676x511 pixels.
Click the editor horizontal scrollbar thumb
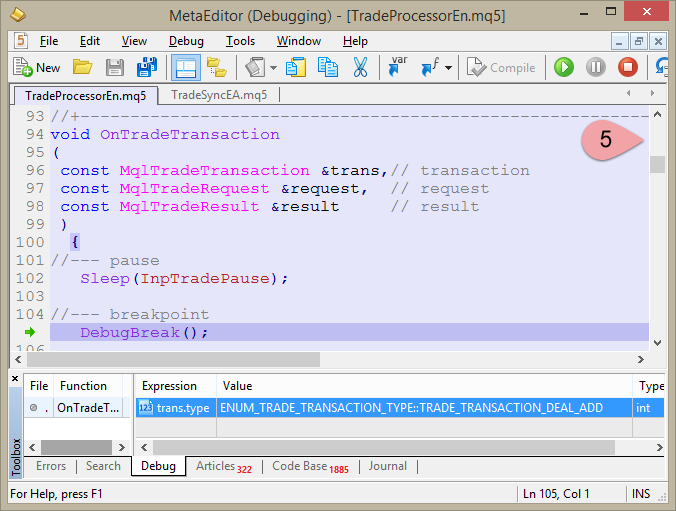173,359
